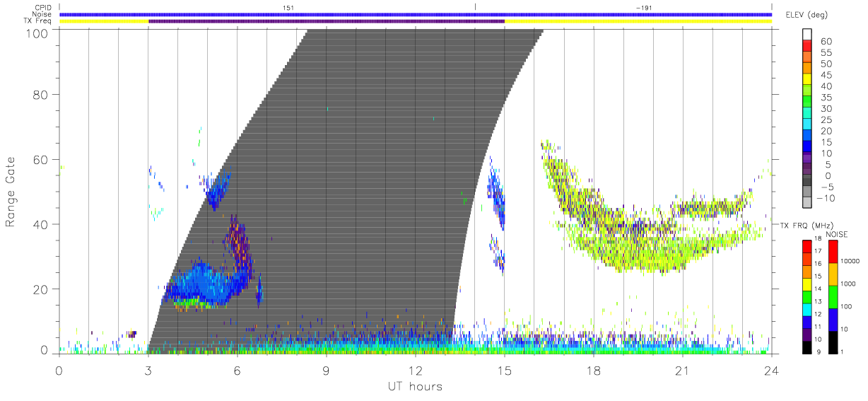The width and height of the screenshot is (868, 401).
Task: Click the purple segment of the TX Freq bar
Action: (327, 21)
